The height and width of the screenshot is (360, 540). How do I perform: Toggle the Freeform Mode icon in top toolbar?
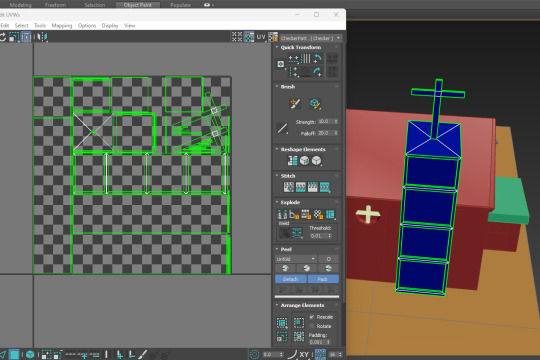pos(26,37)
